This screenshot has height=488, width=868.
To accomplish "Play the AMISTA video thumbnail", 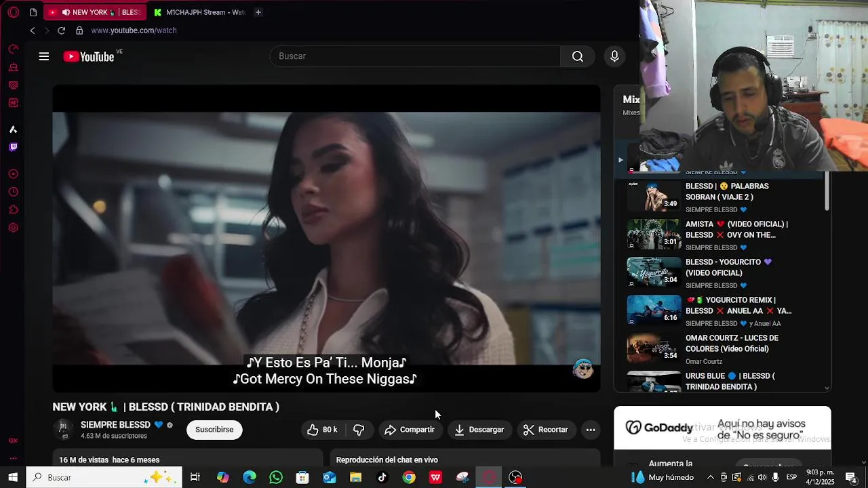I will pyautogui.click(x=654, y=235).
